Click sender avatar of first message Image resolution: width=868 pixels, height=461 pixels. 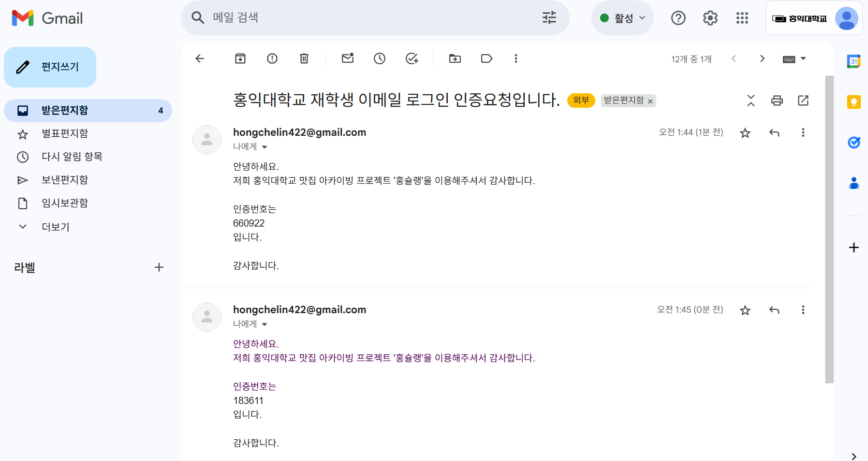(x=207, y=140)
